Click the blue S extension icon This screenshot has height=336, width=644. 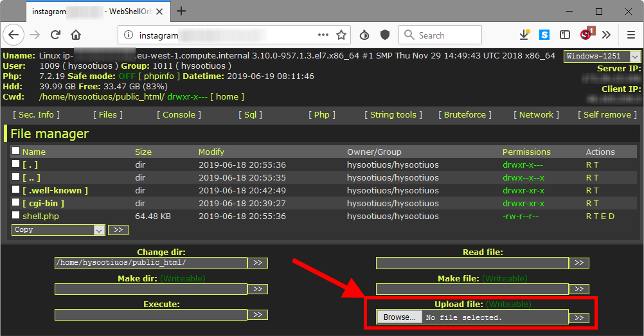coord(544,35)
